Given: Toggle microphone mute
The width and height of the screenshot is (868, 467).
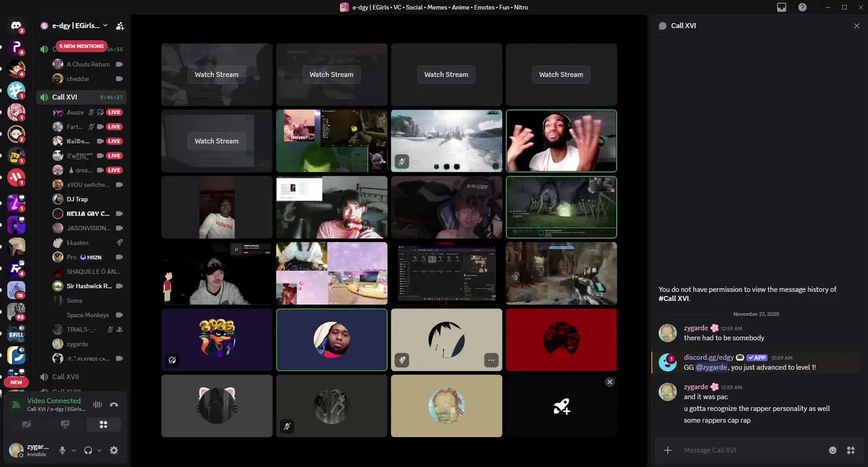Looking at the screenshot, I should [x=63, y=450].
